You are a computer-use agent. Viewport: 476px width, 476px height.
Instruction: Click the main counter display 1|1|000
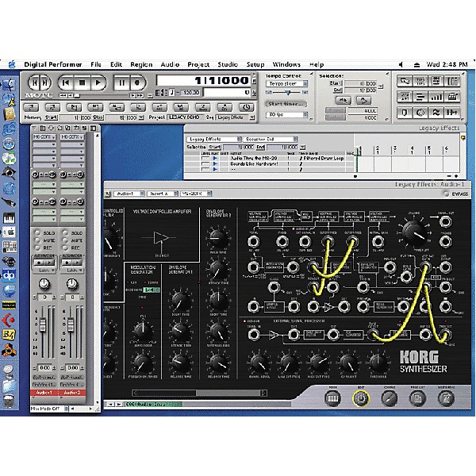204,80
